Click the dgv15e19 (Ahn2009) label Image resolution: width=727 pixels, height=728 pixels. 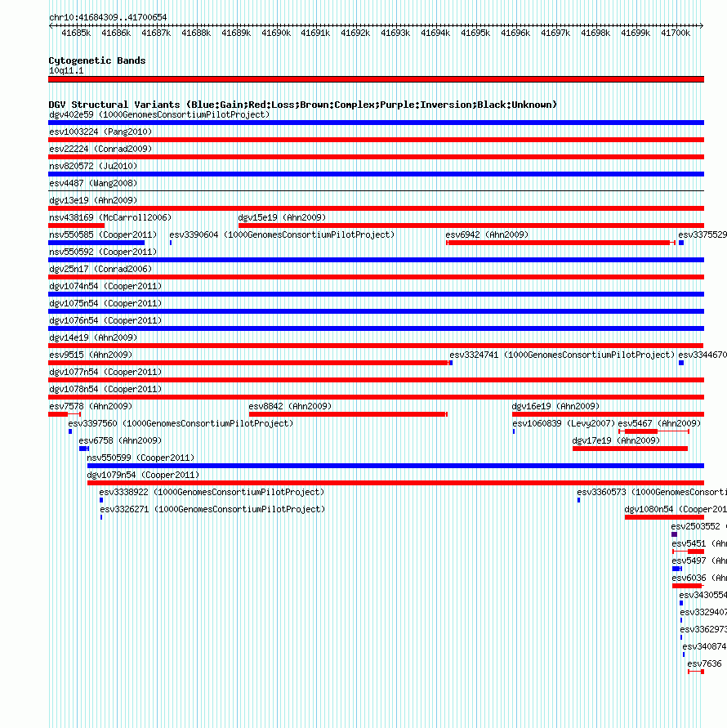(283, 217)
